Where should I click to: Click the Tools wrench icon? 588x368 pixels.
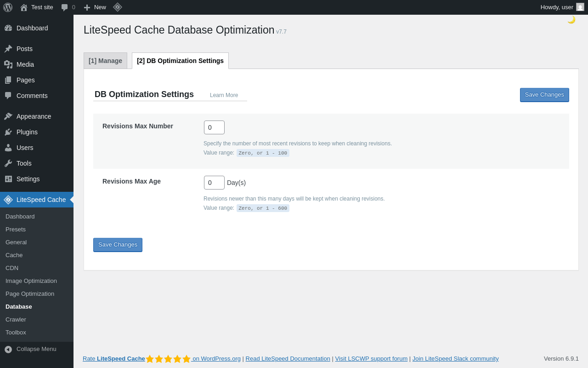(8, 163)
